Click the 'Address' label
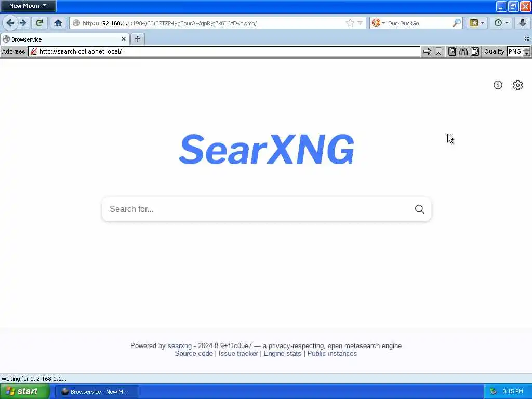Screen dimensions: 532x399 tap(14, 51)
